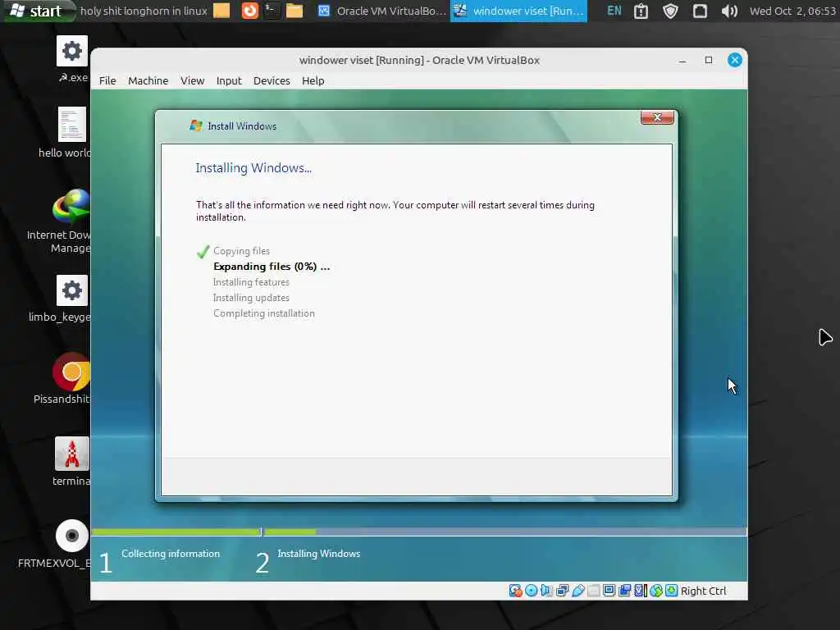This screenshot has height=630, width=840.
Task: Click the optical disc status icon
Action: coord(531,591)
